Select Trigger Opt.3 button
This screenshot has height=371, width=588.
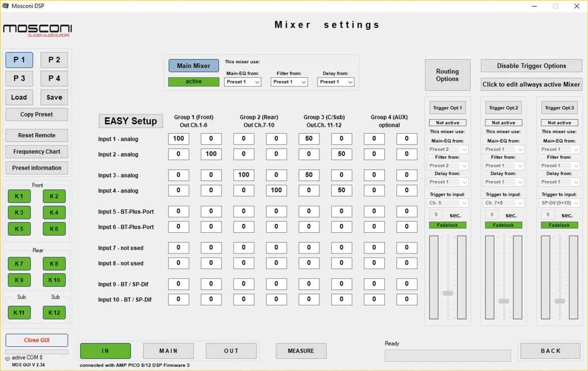coord(559,108)
